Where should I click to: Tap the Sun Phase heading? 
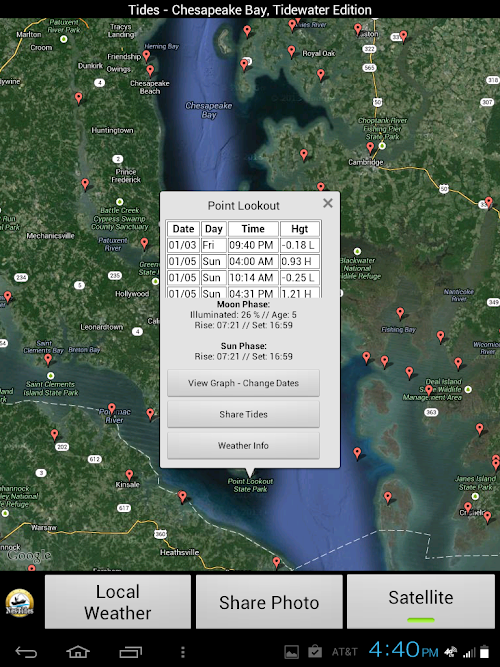pyautogui.click(x=243, y=346)
